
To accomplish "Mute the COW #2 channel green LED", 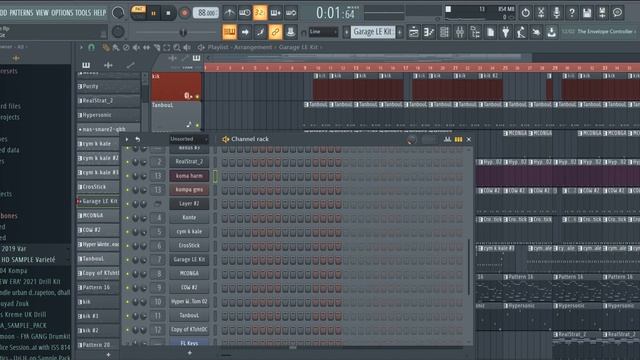I will tap(127, 288).
